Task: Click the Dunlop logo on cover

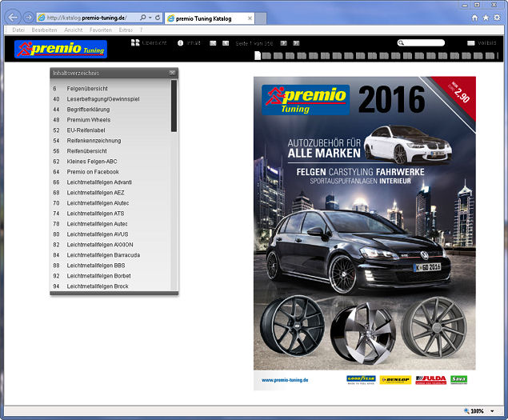Action: [395, 380]
